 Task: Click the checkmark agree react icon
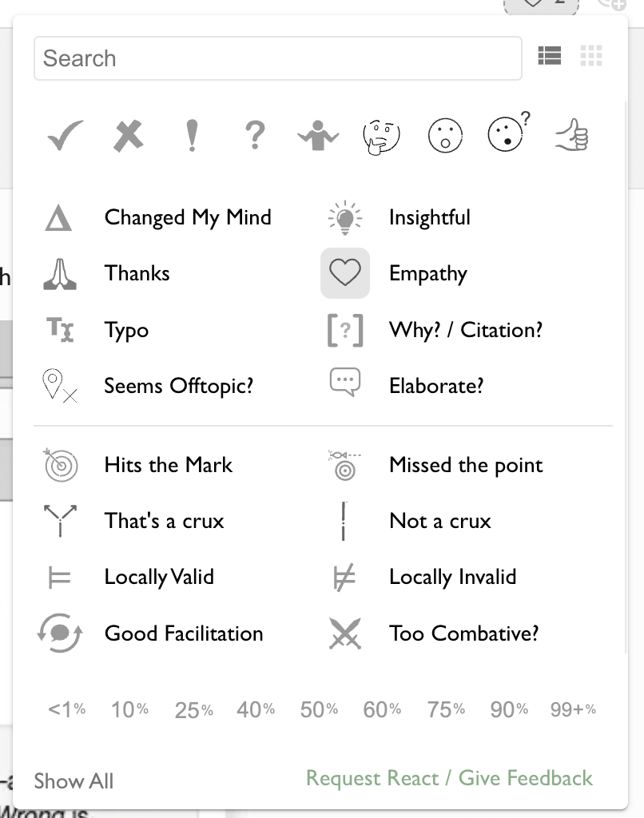tap(65, 137)
